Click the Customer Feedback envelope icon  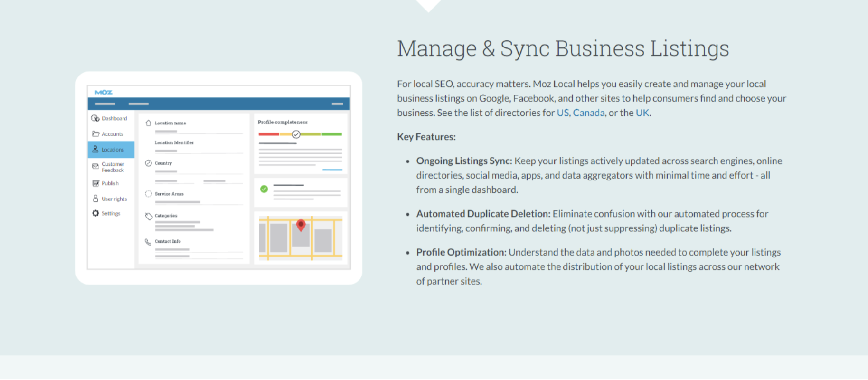click(x=95, y=166)
